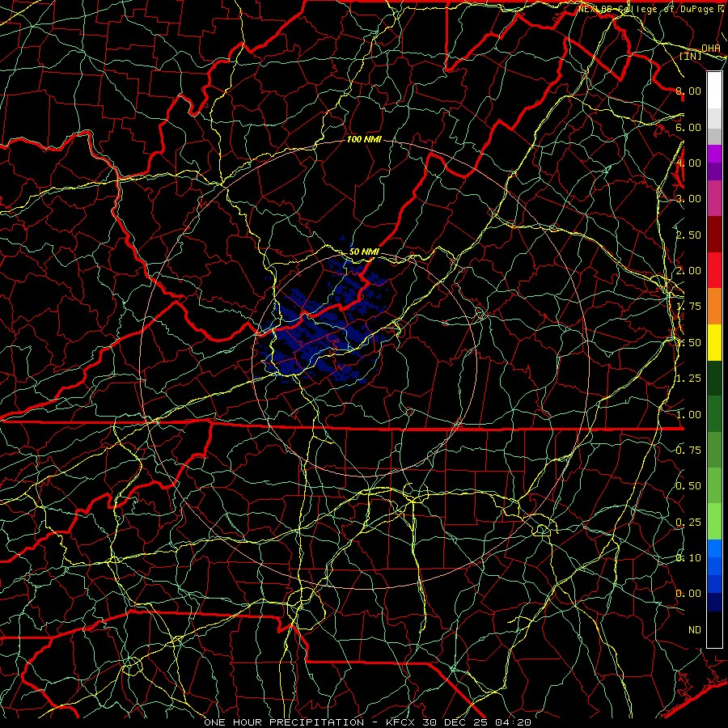Click the ONE HOUR PRECIPITATION title text
The width and height of the screenshot is (728, 728).
[284, 722]
